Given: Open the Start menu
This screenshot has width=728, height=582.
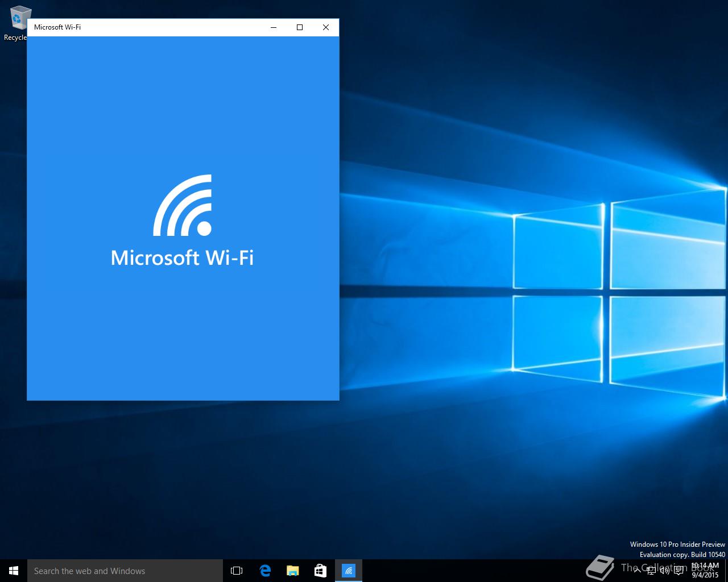Looking at the screenshot, I should [14, 571].
